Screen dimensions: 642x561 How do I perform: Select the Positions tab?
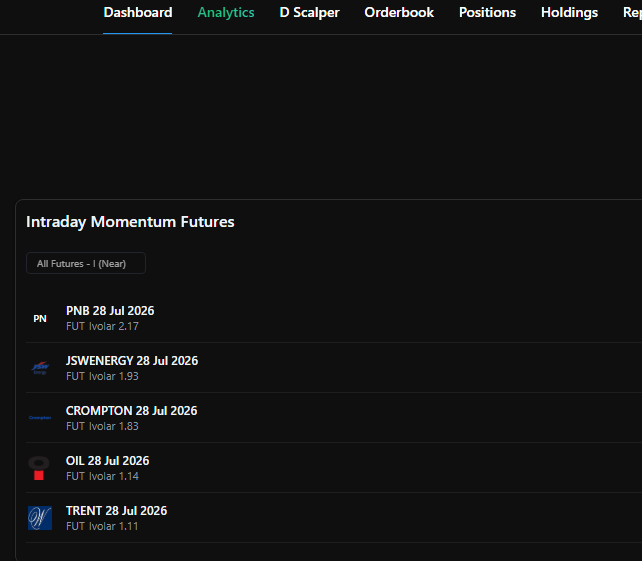click(x=487, y=13)
